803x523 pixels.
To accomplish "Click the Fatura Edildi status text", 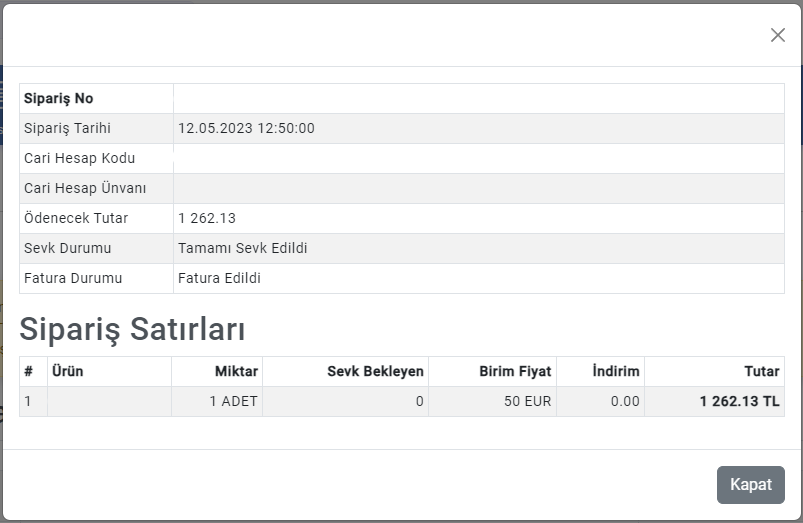I will (x=219, y=278).
